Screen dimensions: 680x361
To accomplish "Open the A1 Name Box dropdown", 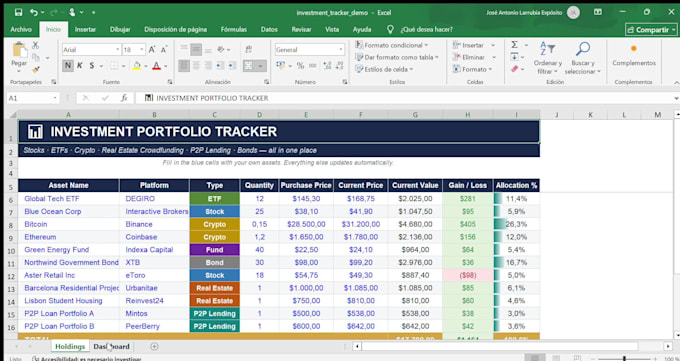I will tap(55, 98).
